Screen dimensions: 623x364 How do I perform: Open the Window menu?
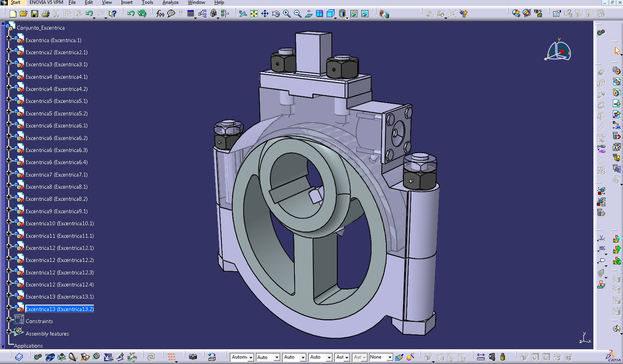(197, 2)
